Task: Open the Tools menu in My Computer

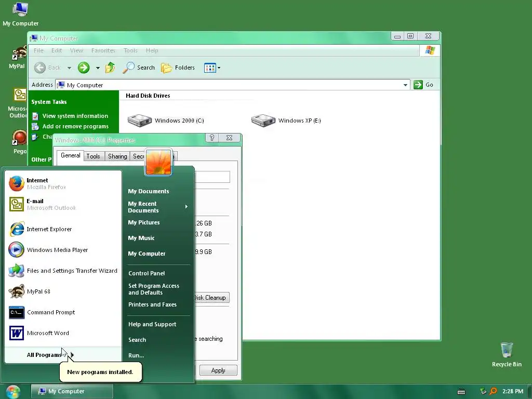Action: [130, 50]
